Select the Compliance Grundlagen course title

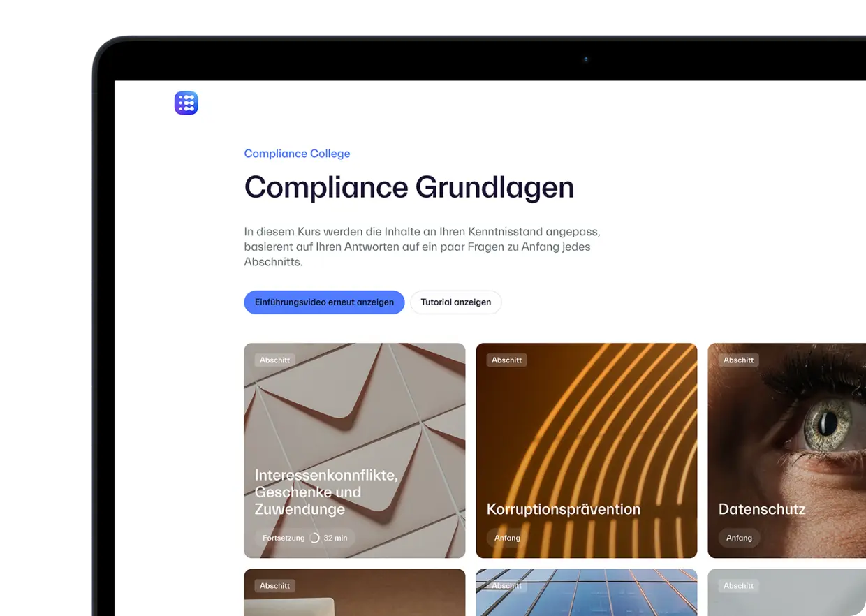point(409,187)
